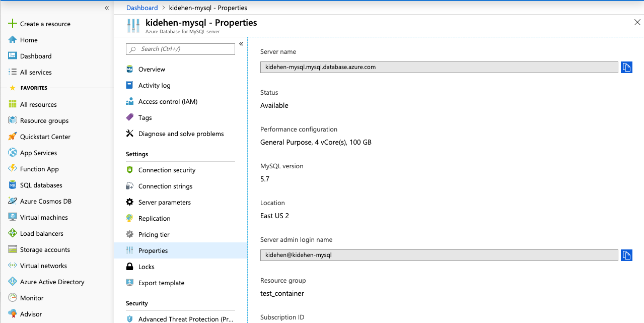
Task: Click the SQL databases icon
Action: (13, 185)
